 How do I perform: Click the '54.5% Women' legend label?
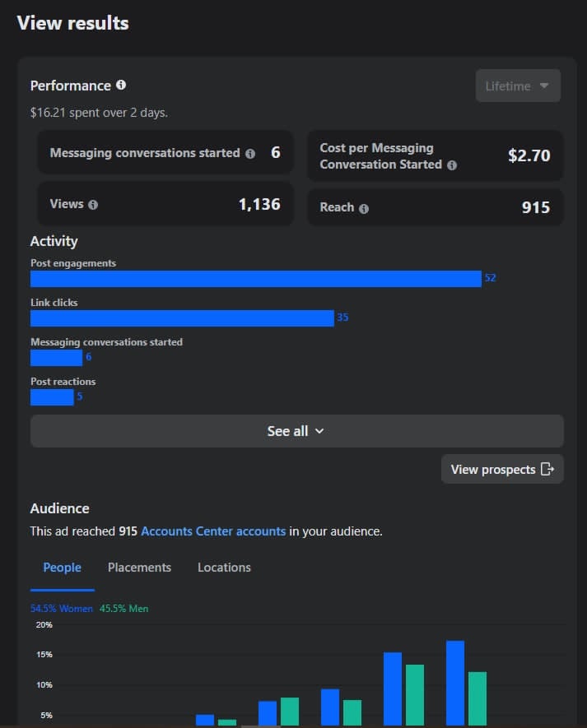[x=62, y=609]
